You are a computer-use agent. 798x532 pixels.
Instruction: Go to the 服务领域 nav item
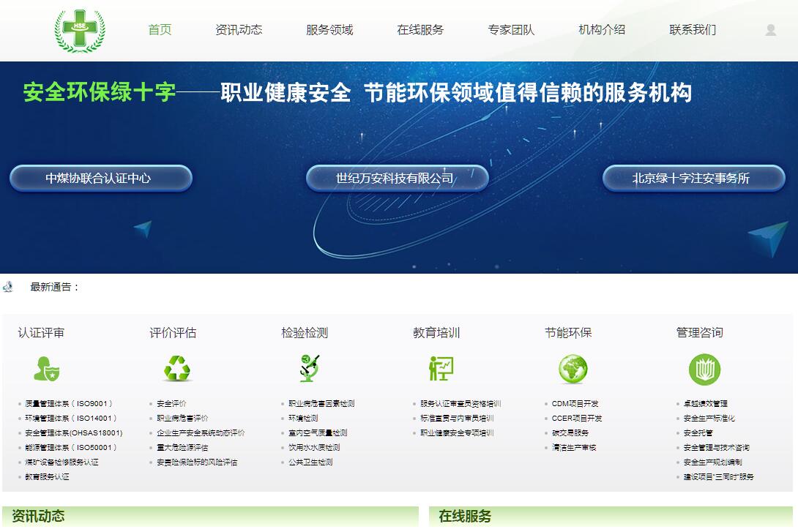pyautogui.click(x=329, y=30)
